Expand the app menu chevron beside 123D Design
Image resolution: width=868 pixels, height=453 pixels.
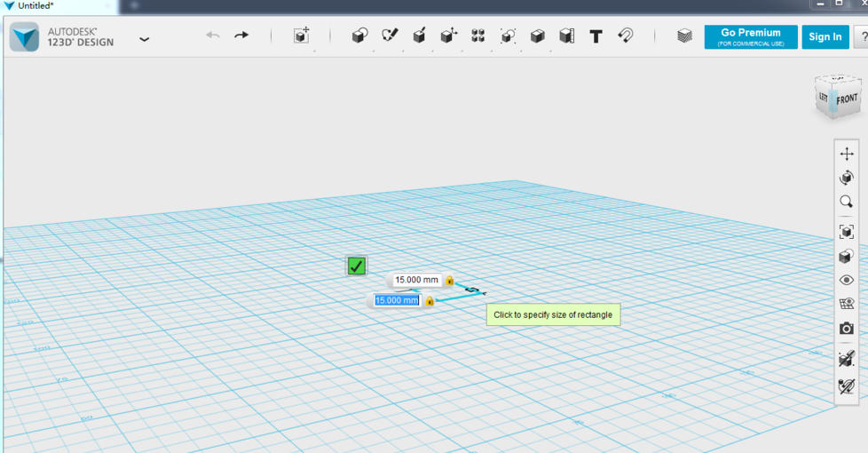pos(144,39)
